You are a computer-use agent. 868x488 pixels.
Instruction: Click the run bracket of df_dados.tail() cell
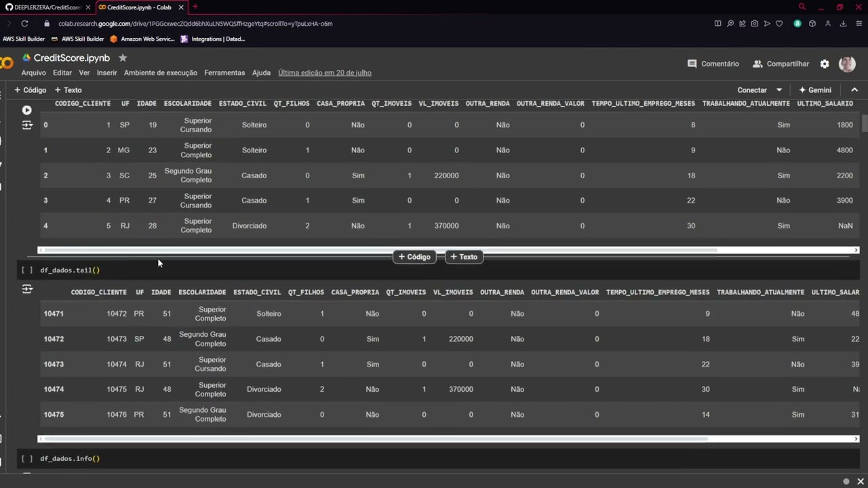[26, 270]
